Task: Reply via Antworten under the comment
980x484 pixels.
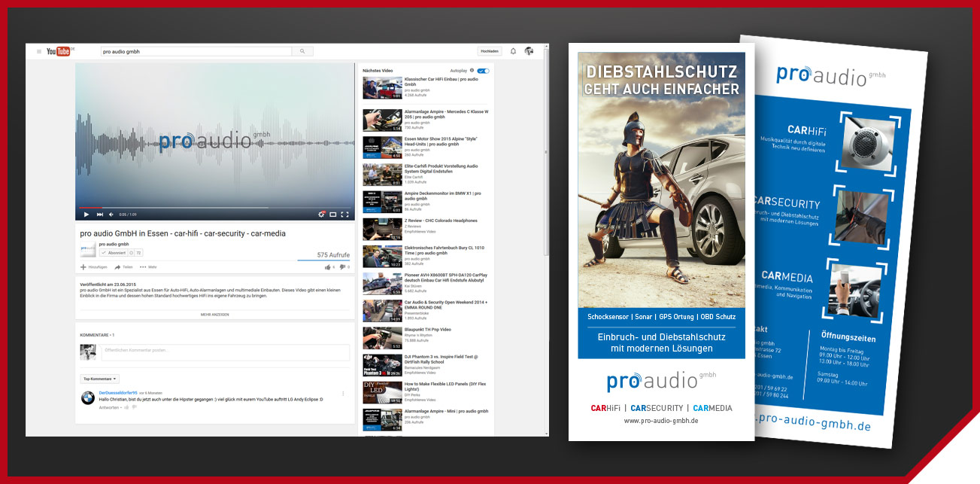Action: click(109, 407)
